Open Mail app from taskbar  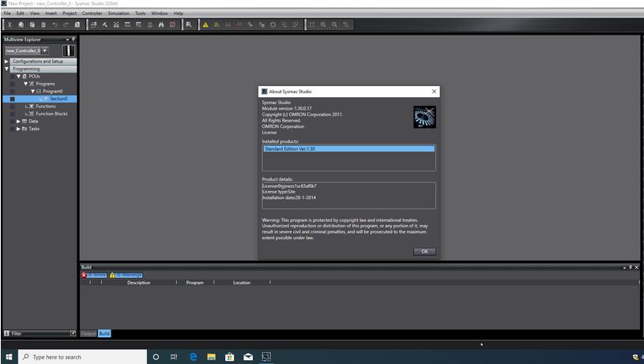pos(248,357)
